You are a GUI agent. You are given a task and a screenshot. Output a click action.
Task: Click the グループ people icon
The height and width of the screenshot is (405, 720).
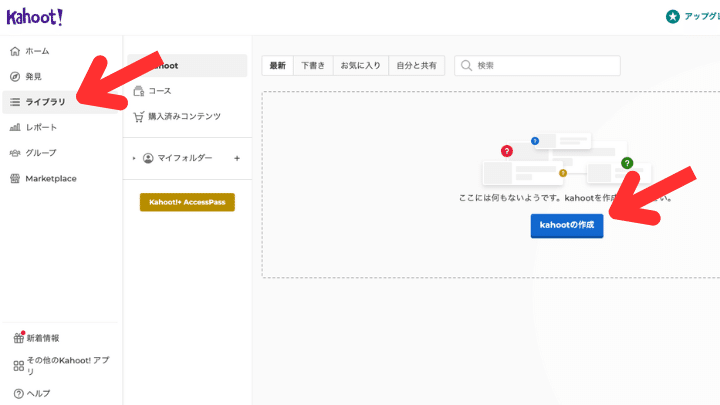click(x=15, y=153)
